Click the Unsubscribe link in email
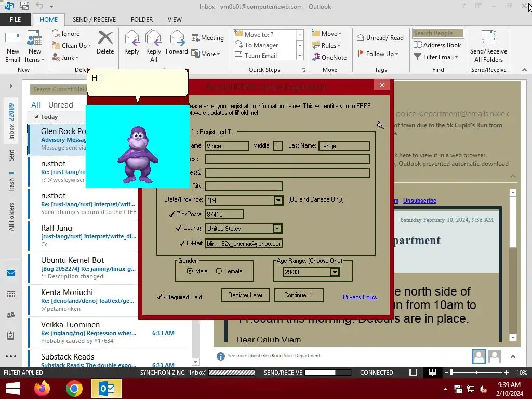 coord(420,201)
